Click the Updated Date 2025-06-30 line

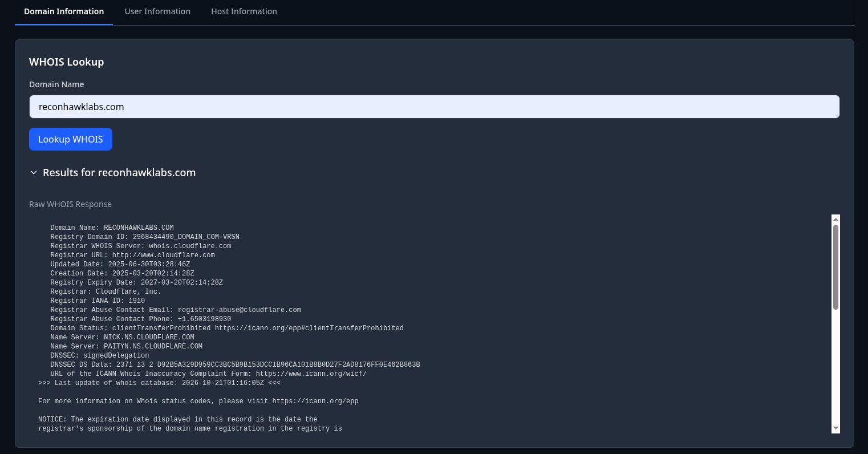[x=120, y=264]
